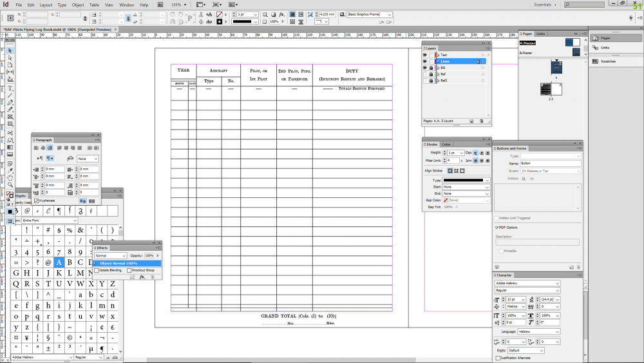Image resolution: width=644 pixels, height=363 pixels.
Task: Choose the Direct Selection tool
Action: (10, 58)
